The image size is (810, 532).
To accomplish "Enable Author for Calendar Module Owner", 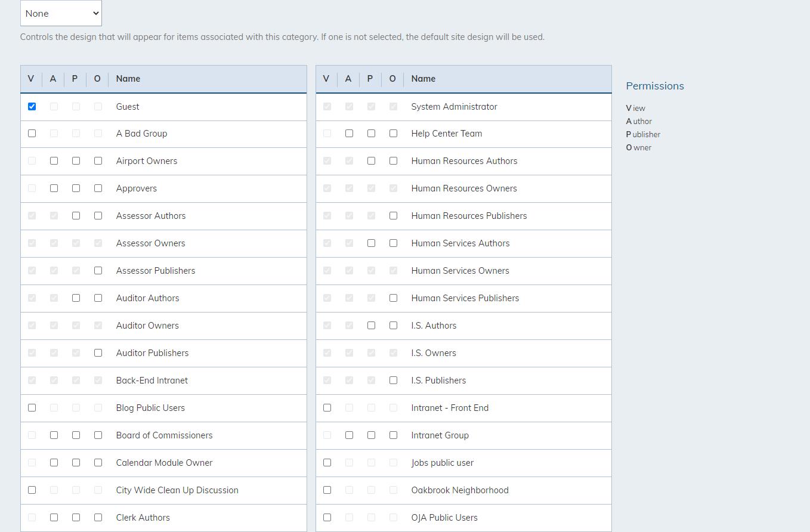I will pos(54,463).
